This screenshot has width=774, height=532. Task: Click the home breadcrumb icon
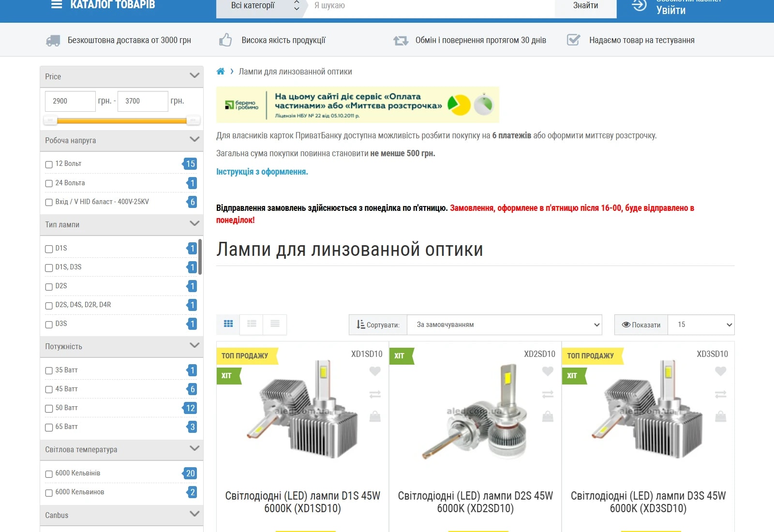click(221, 72)
